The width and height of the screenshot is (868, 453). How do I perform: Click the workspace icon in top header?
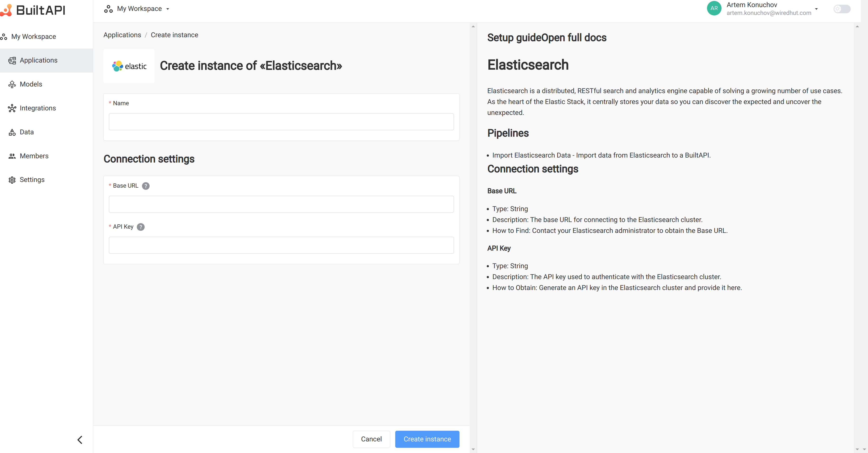(x=108, y=9)
